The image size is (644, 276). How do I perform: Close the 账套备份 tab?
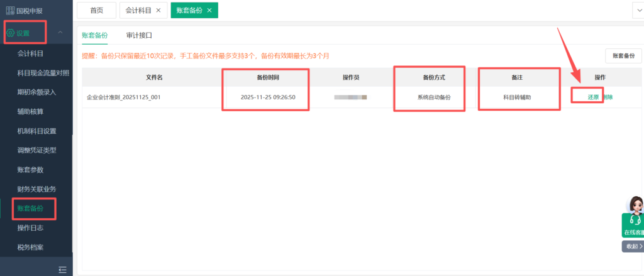[x=209, y=10]
